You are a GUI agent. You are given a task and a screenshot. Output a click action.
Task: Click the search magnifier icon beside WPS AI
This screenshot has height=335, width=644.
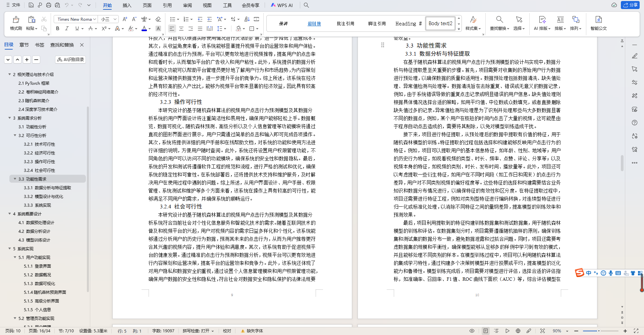click(x=306, y=5)
